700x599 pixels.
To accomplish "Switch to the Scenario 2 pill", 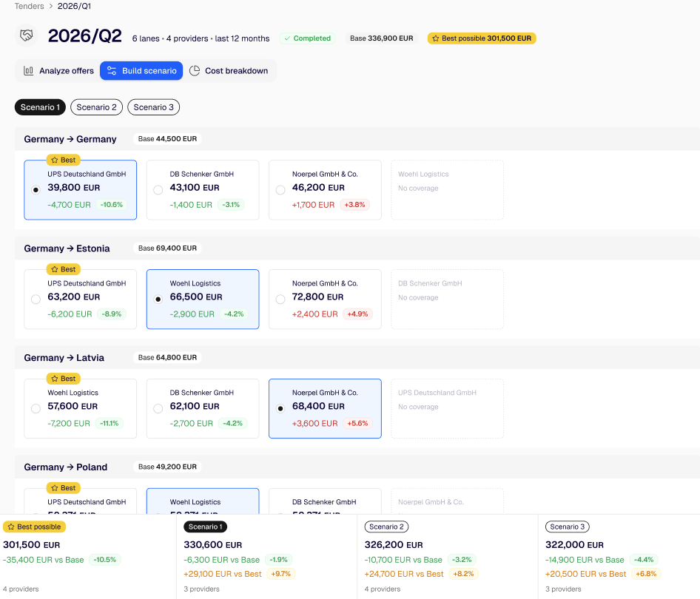I will point(96,107).
